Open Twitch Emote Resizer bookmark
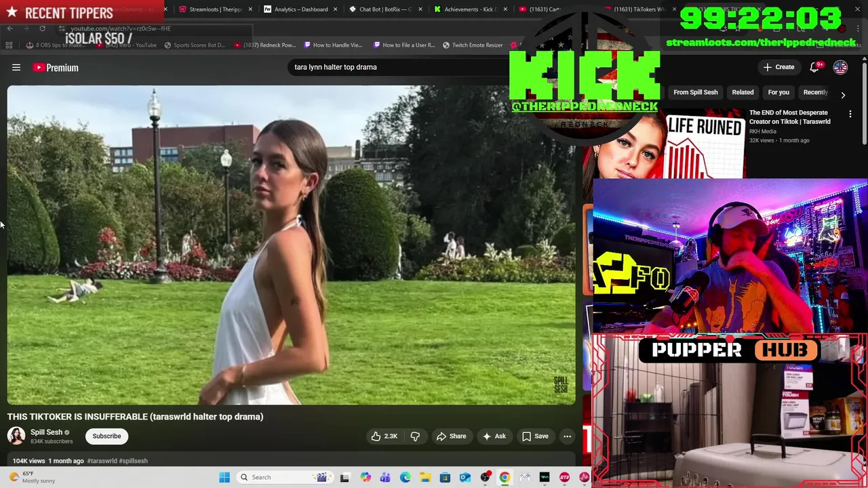 coord(473,45)
